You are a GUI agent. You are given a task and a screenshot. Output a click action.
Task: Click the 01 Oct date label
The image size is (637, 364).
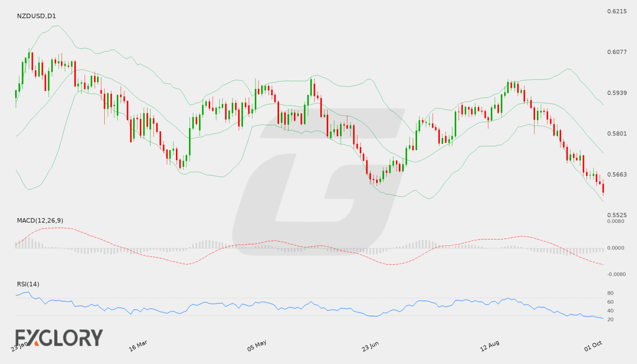[593, 346]
